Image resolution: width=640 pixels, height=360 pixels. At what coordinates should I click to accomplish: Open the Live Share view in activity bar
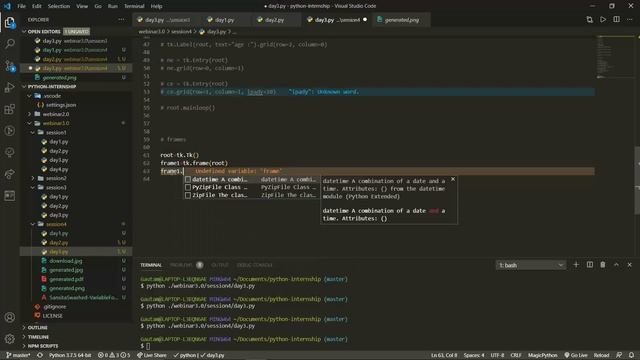[x=10, y=174]
